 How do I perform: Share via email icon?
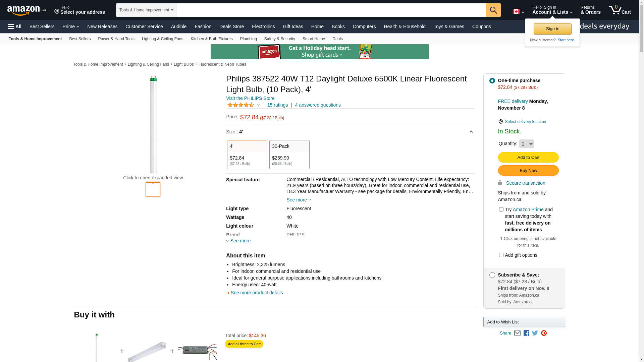click(517, 333)
